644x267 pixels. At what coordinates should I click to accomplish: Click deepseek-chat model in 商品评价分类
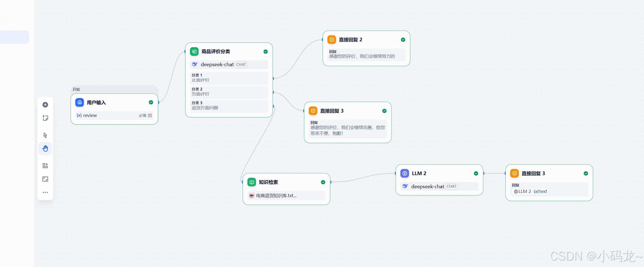217,65
